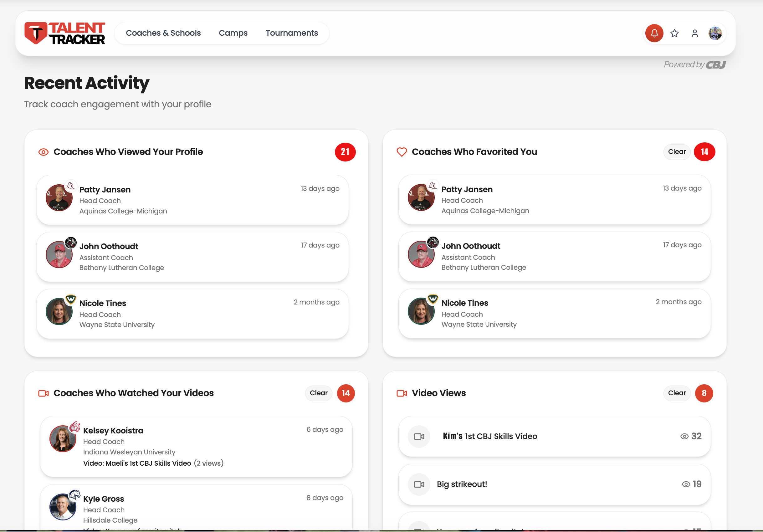This screenshot has width=763, height=532.
Task: Open the Coaches & Schools menu
Action: (x=163, y=33)
